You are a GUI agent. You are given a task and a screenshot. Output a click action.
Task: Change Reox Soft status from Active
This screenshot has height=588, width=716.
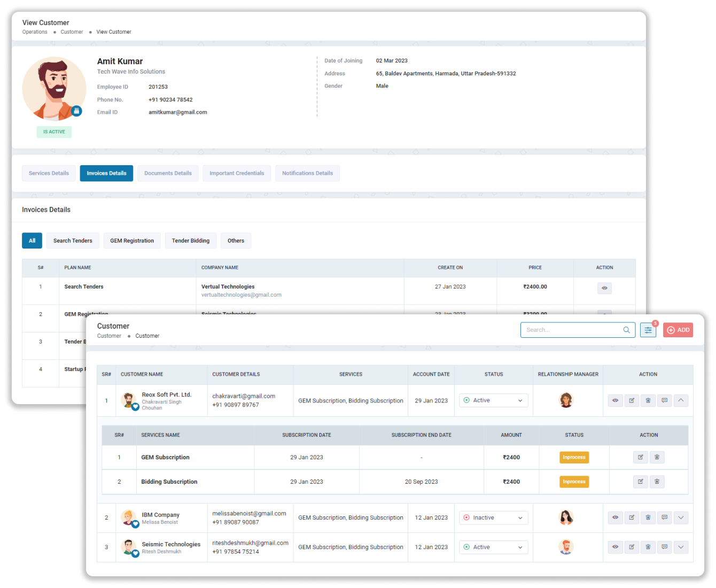click(493, 400)
